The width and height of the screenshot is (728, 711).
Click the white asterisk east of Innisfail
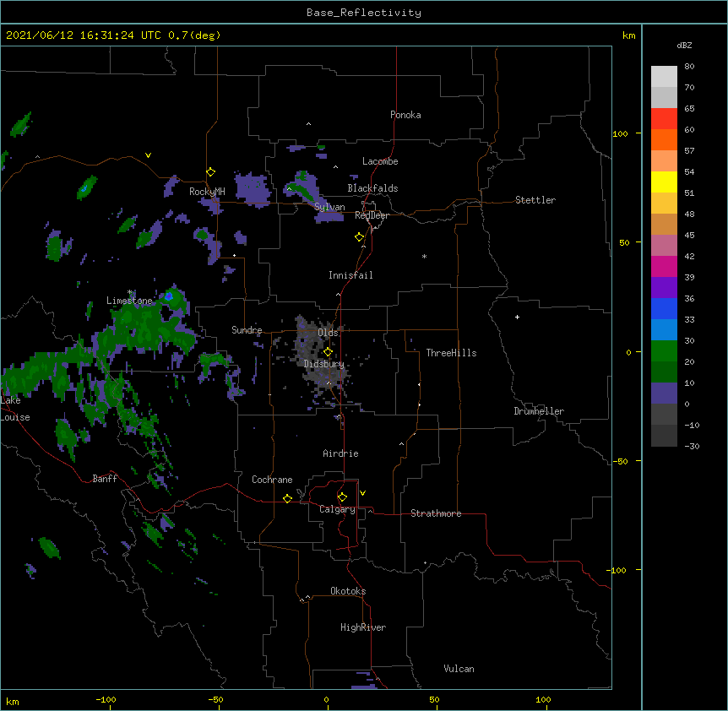(424, 256)
